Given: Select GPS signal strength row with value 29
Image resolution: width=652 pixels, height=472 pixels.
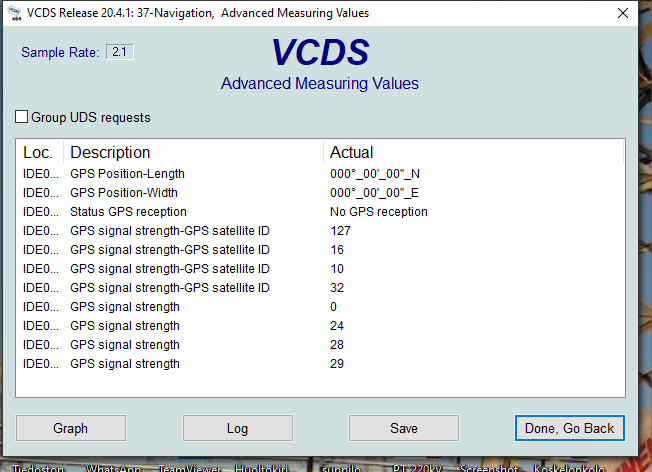Looking at the screenshot, I should click(320, 364).
